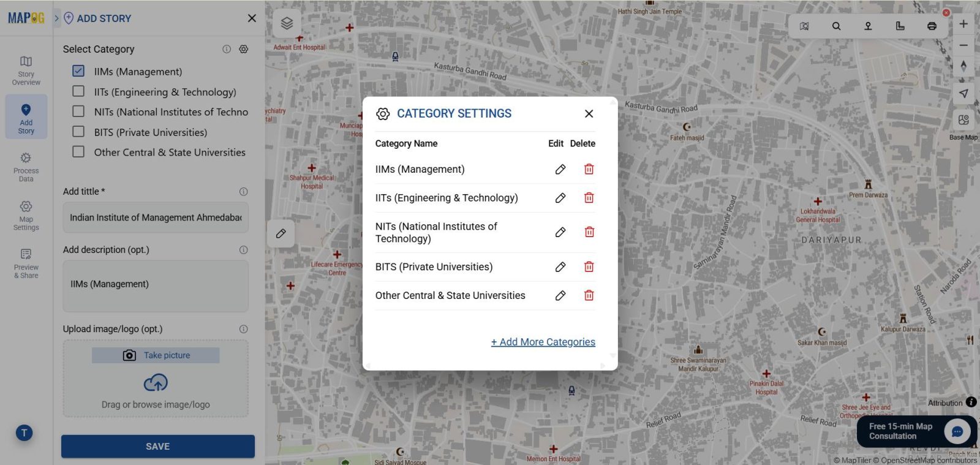Screen dimensions: 980x465
Task: Click the cloud upload icon
Action: point(156,384)
